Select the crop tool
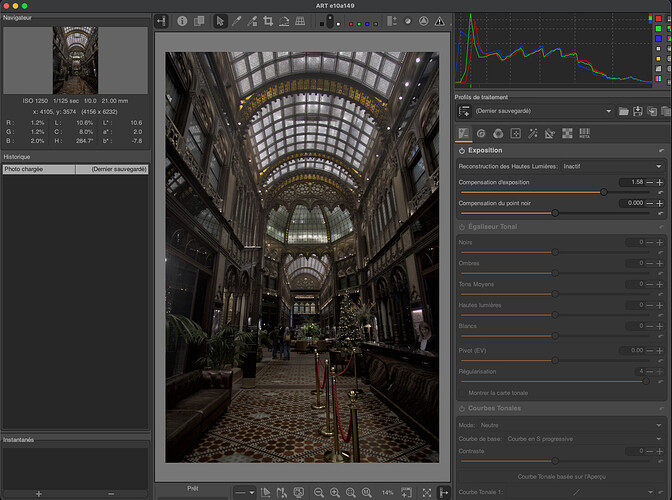 (x=268, y=21)
